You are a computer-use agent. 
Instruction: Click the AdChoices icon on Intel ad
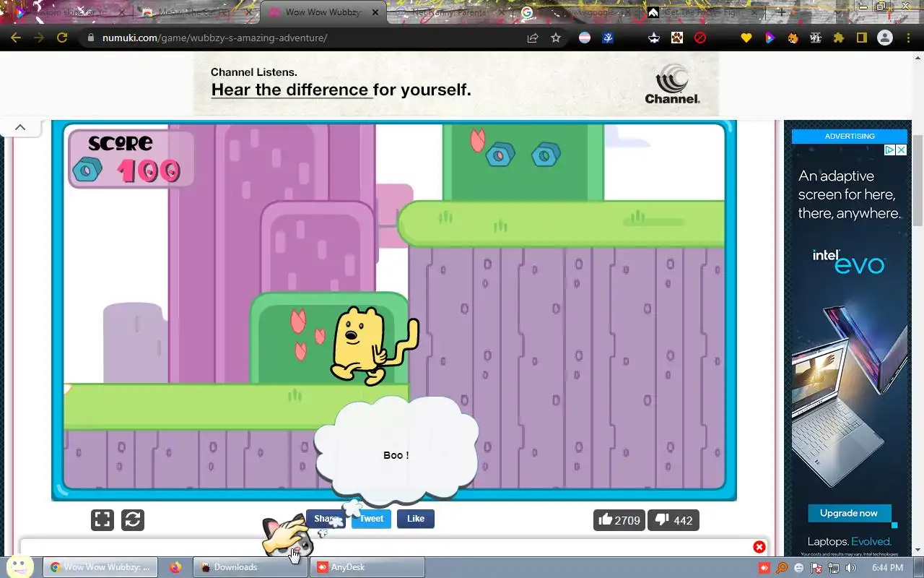coord(890,150)
